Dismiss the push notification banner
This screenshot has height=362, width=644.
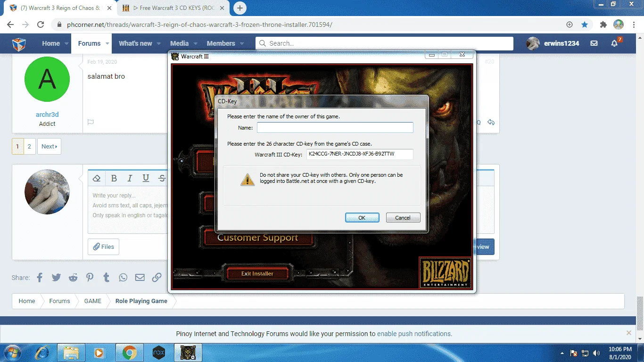[x=628, y=333]
